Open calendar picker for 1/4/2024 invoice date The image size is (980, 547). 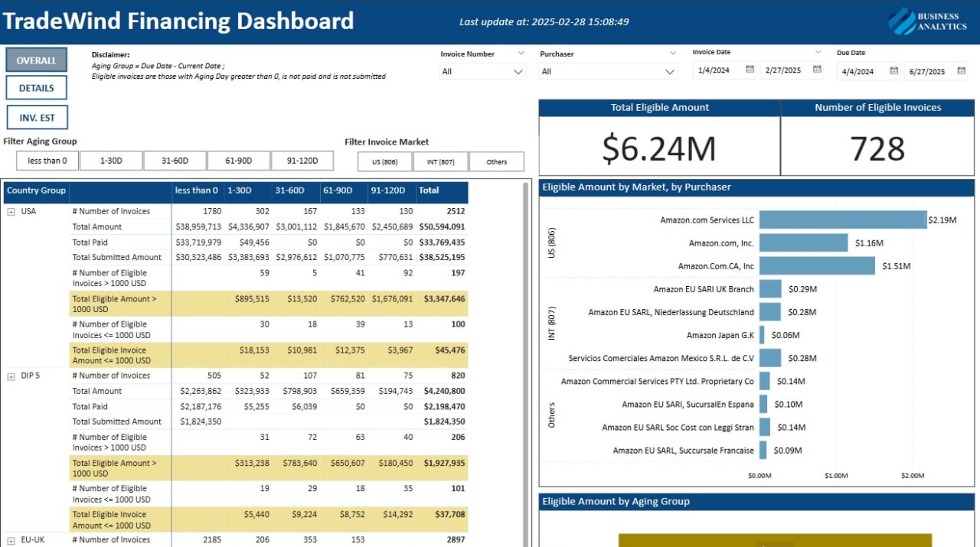750,70
